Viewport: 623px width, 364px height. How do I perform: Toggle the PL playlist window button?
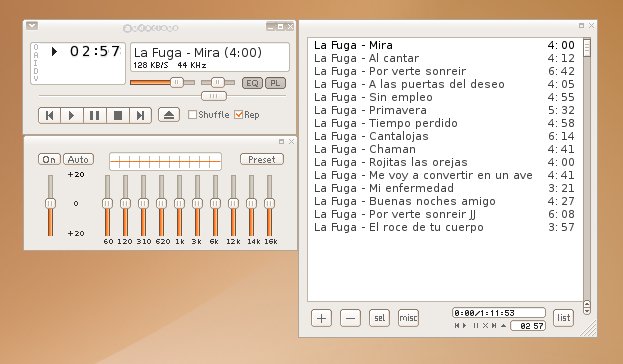tap(275, 83)
